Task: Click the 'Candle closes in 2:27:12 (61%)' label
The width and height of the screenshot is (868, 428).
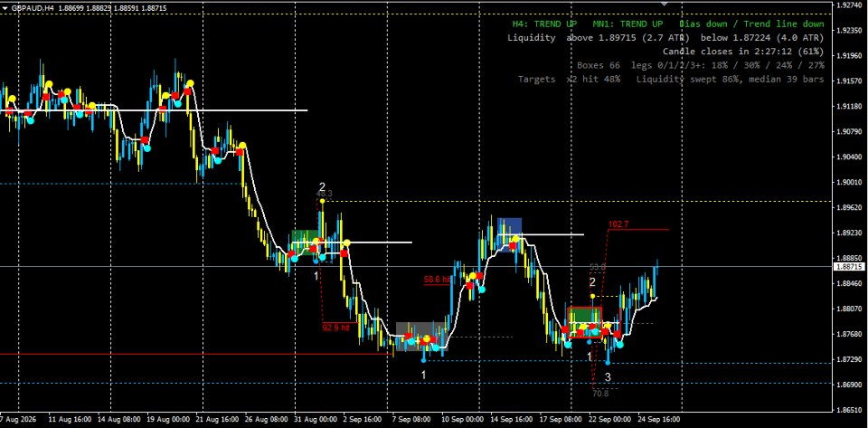Action: tap(743, 52)
